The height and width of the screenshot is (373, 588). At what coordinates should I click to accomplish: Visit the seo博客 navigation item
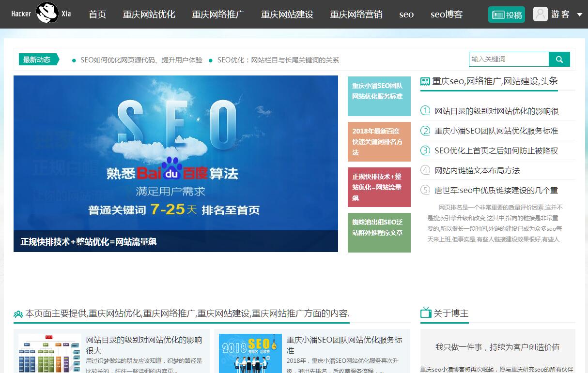point(447,15)
